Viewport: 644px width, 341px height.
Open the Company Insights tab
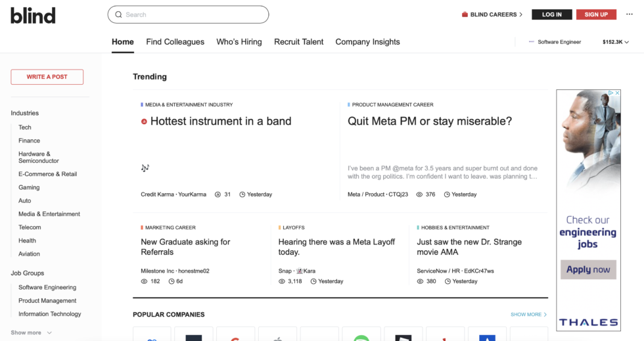click(x=367, y=42)
